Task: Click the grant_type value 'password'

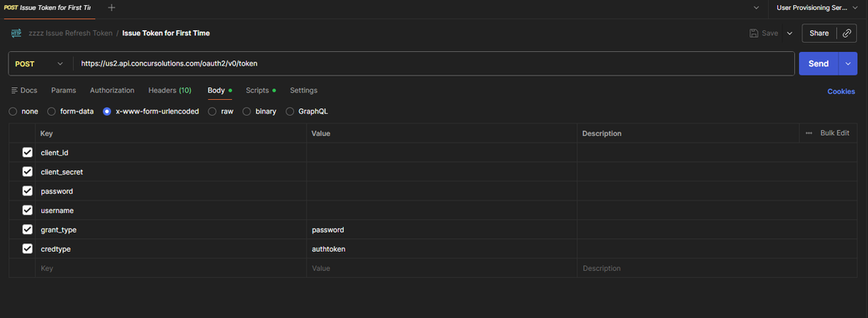Action: click(x=328, y=230)
